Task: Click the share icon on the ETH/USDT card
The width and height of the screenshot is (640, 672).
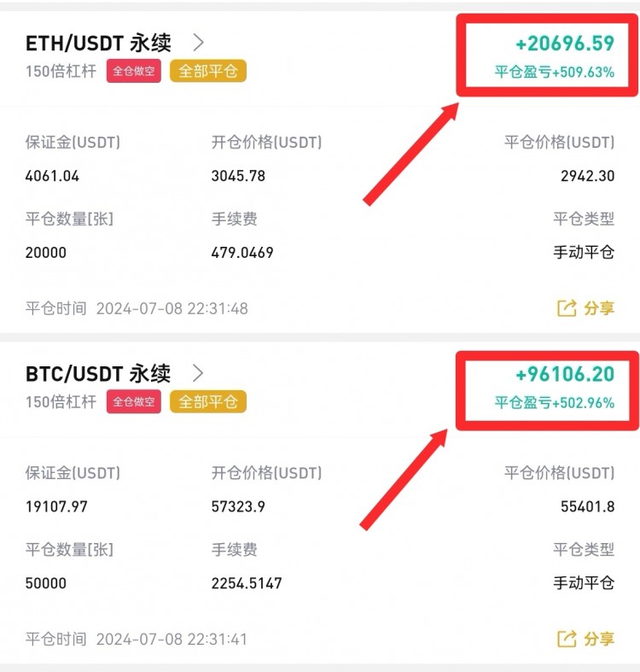Action: tap(567, 308)
